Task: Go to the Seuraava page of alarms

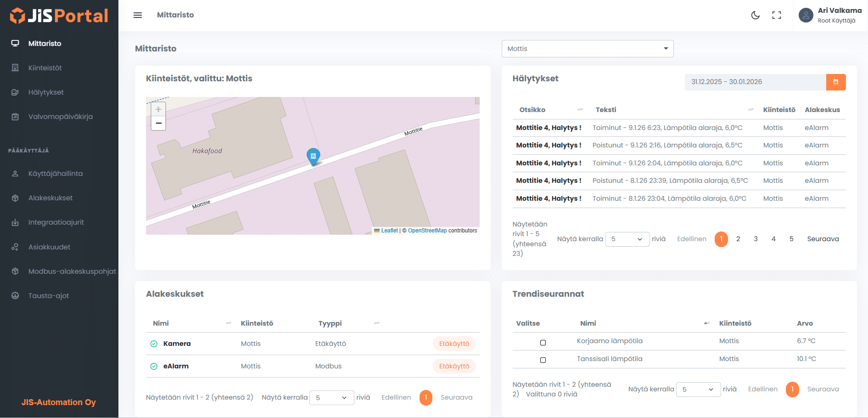Action: [823, 239]
